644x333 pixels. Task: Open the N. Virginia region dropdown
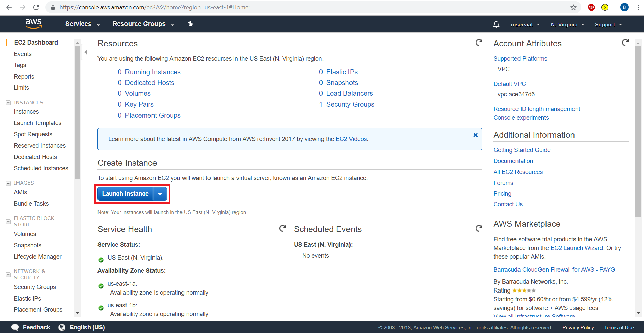pos(567,25)
